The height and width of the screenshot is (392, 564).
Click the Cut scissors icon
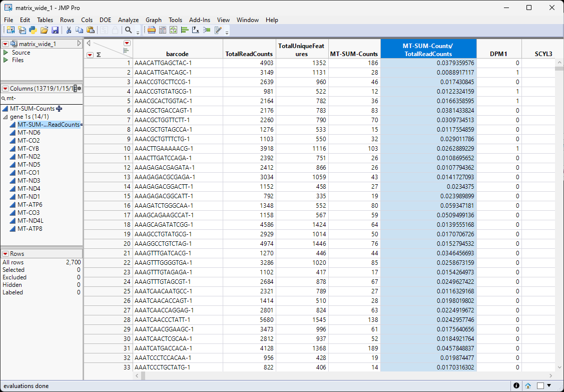pyautogui.click(x=69, y=31)
